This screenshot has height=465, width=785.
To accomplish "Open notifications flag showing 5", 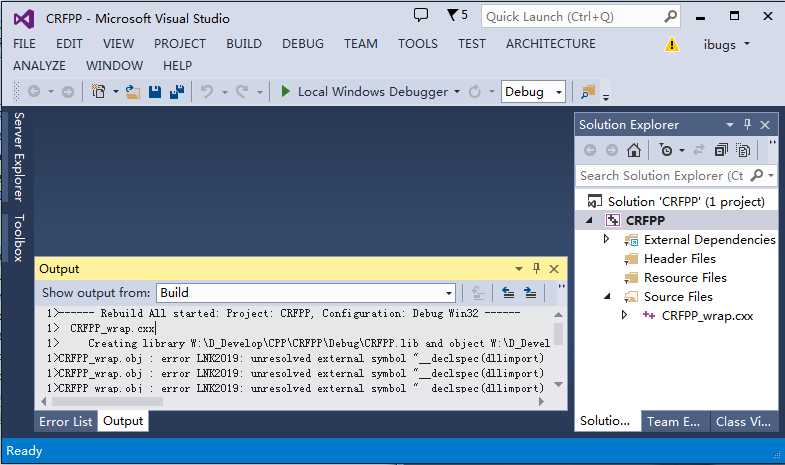I will click(457, 16).
